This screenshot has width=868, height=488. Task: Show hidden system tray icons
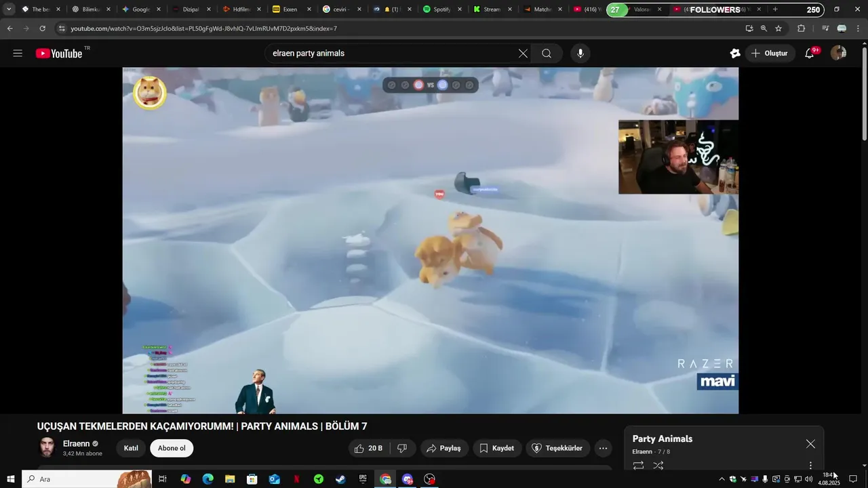tap(722, 479)
